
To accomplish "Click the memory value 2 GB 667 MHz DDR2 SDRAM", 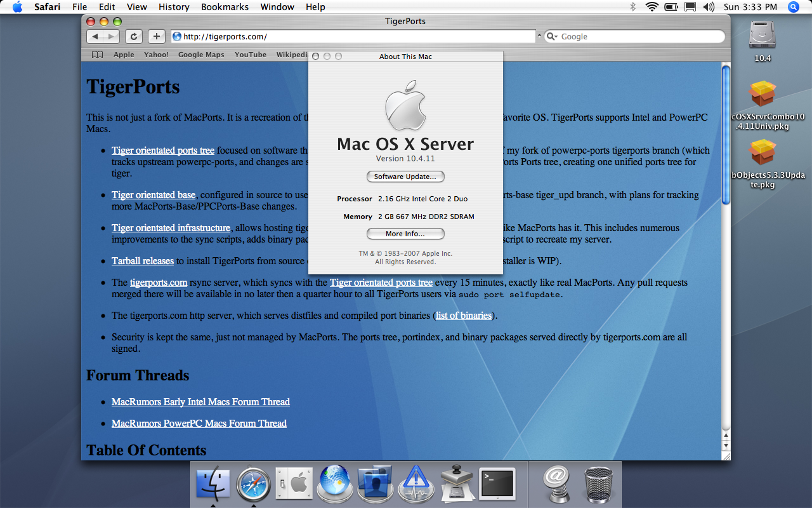I will 426,217.
